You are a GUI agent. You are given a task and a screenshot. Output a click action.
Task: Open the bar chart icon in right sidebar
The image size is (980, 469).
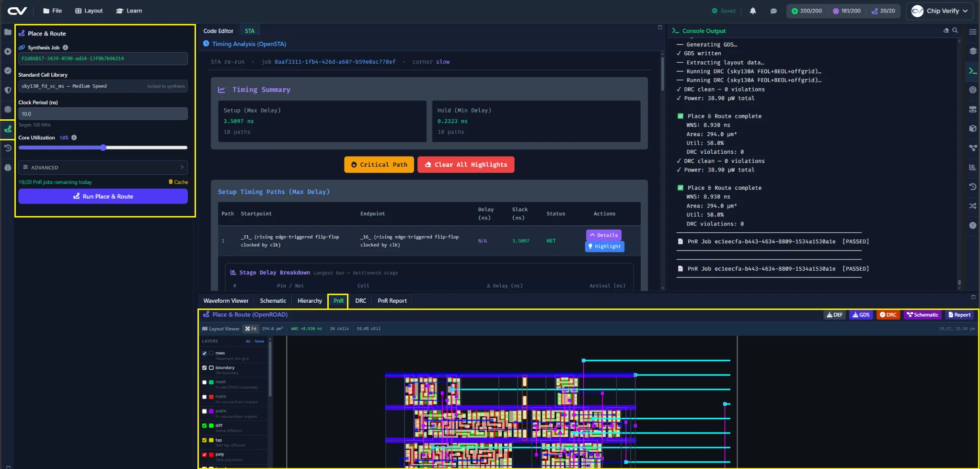point(973,167)
